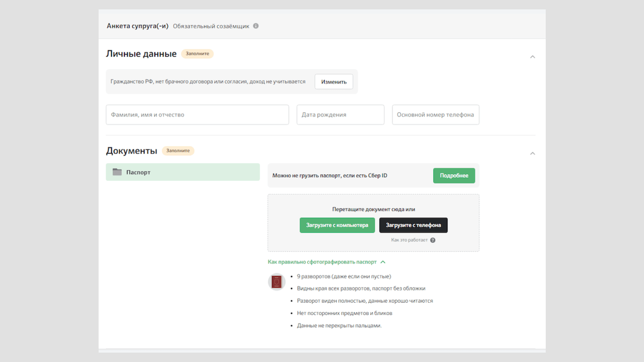Open the Как это работает hint link
Screen dimensions: 644x362
click(409, 240)
